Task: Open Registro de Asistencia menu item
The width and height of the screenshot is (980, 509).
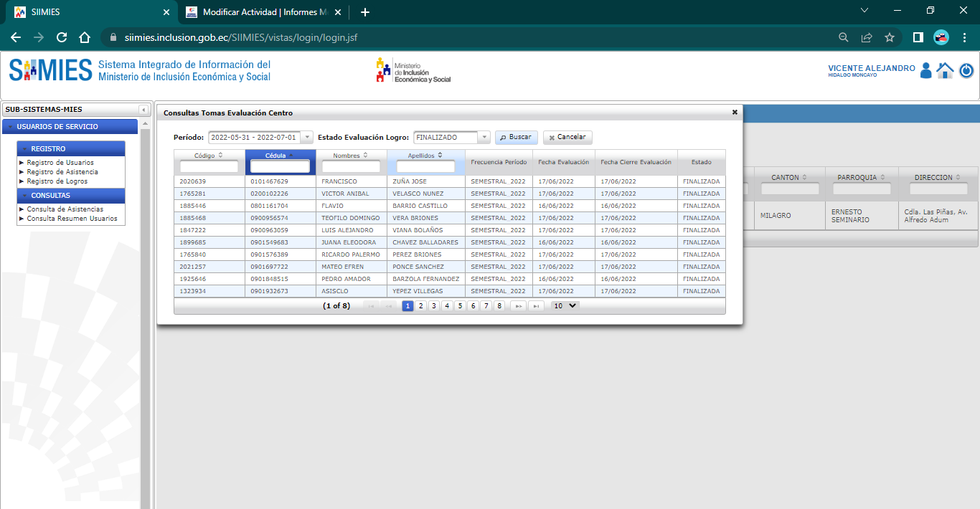Action: 62,172
